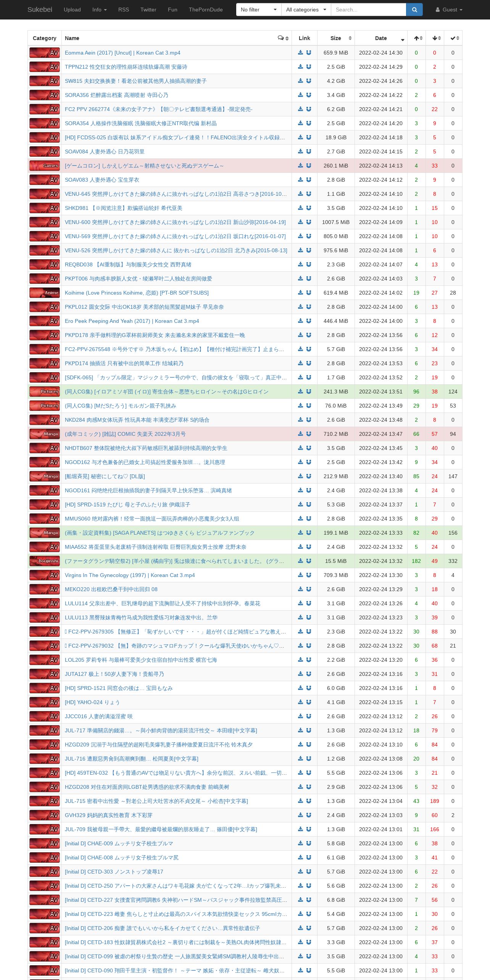Sort table by Size column

click(x=336, y=38)
